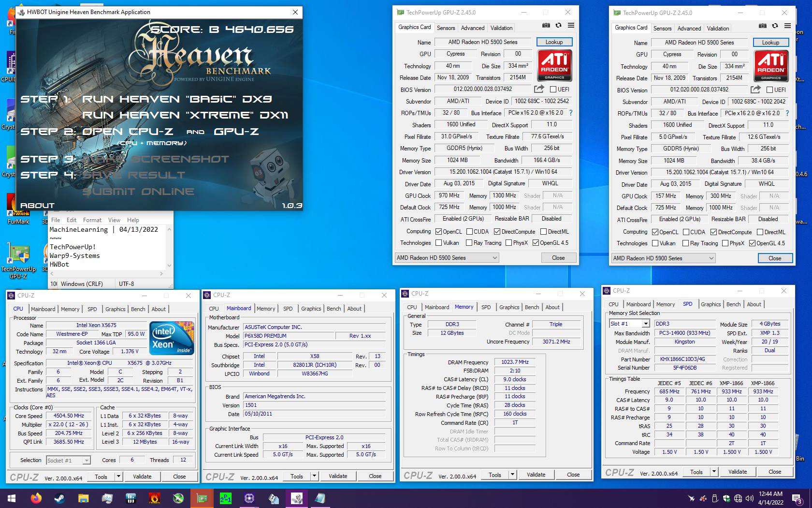
Task: Open the Notepad Help menu
Action: [x=133, y=220]
